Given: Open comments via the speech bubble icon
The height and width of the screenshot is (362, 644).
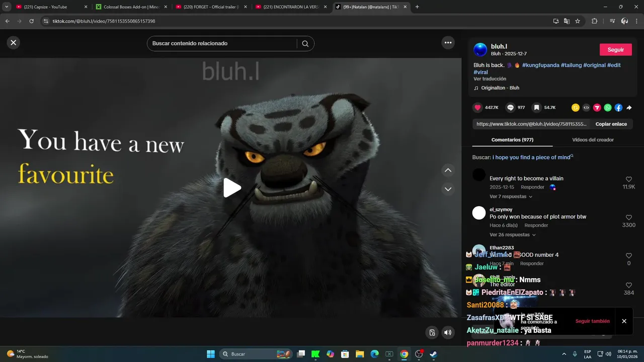Looking at the screenshot, I should [510, 108].
